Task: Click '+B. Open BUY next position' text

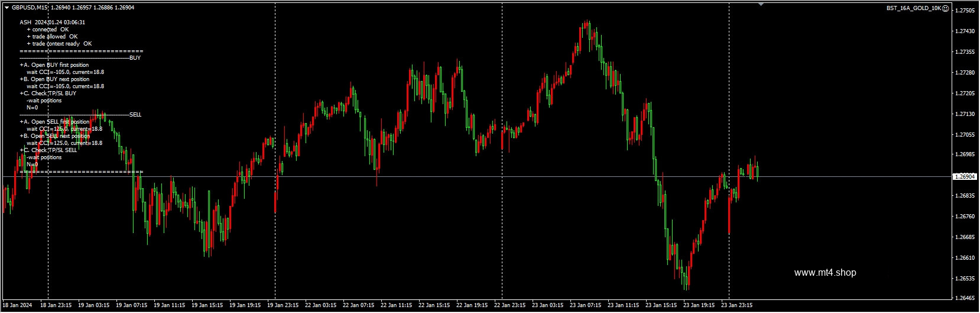Action: tap(54, 79)
